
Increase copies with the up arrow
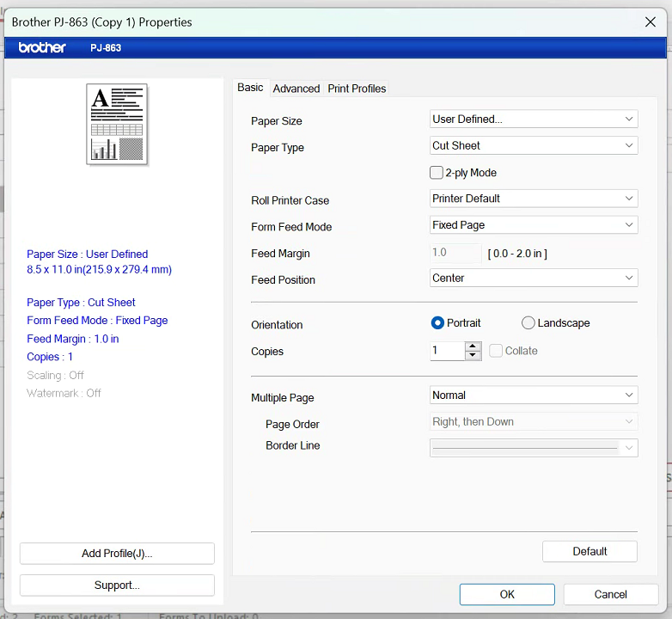coord(473,346)
